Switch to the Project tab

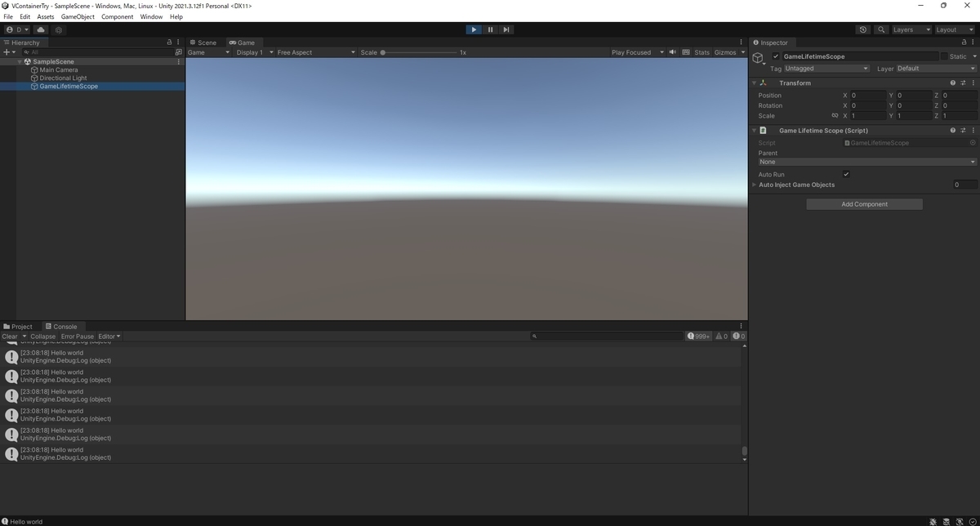pos(18,327)
